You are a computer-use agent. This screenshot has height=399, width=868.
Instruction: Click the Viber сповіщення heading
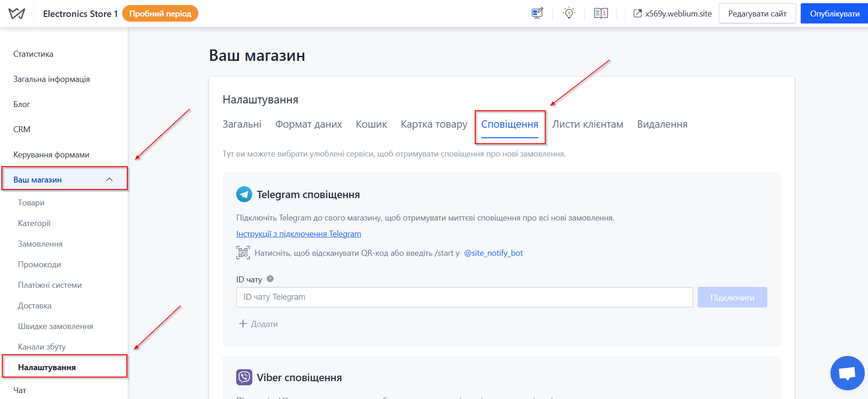tap(299, 377)
